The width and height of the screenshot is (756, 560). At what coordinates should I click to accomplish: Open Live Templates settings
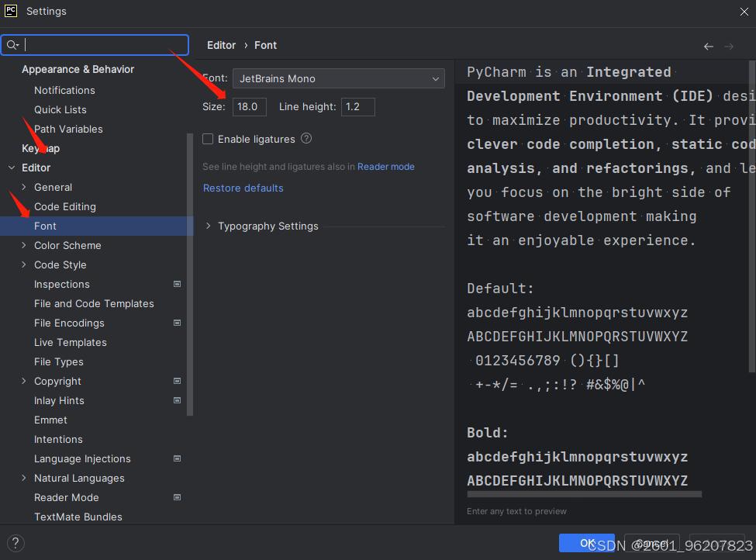(71, 343)
